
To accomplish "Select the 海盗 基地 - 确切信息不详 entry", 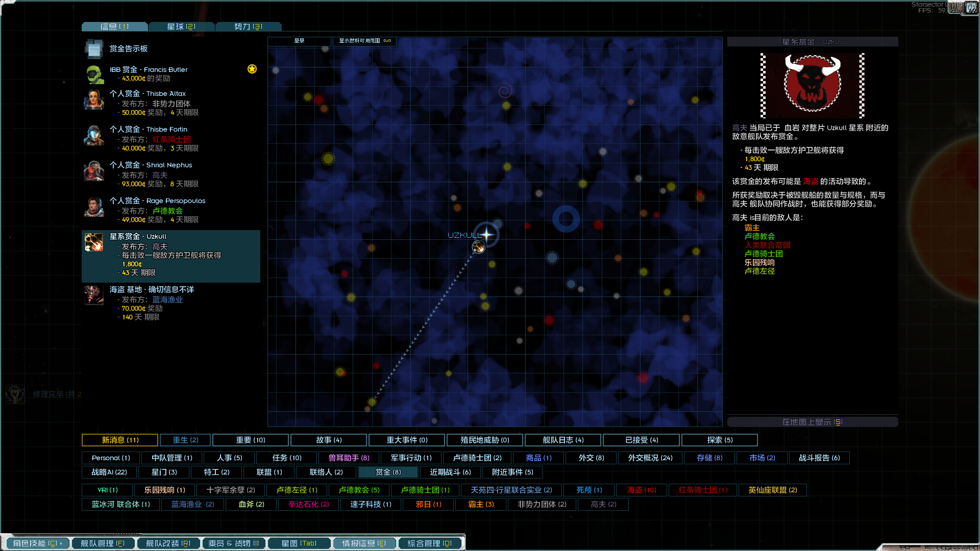I will (171, 303).
